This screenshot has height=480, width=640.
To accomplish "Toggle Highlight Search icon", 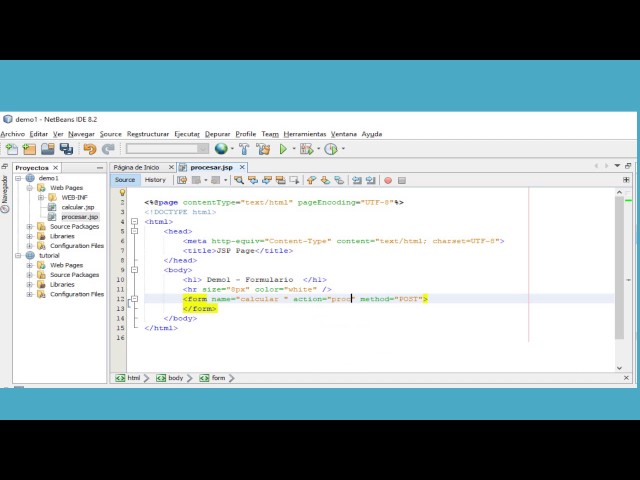I will pos(280,180).
